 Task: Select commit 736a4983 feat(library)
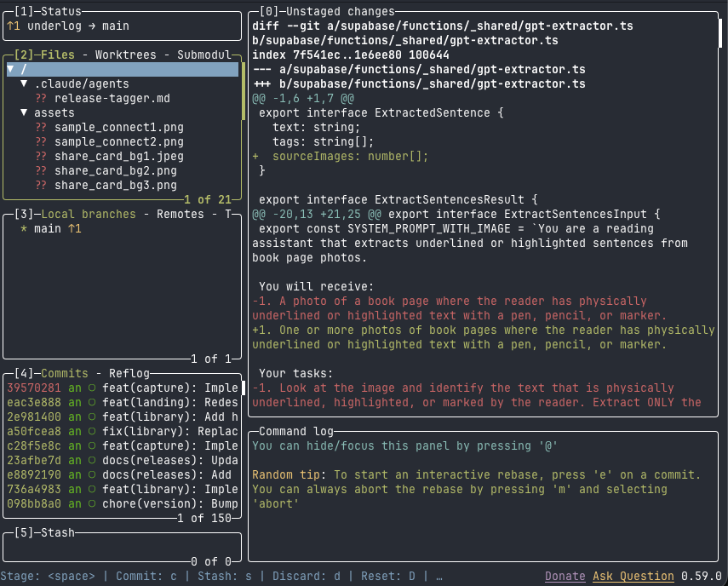(122, 490)
